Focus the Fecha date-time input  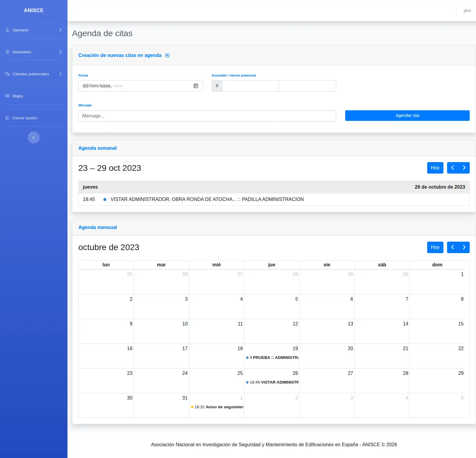pos(140,86)
